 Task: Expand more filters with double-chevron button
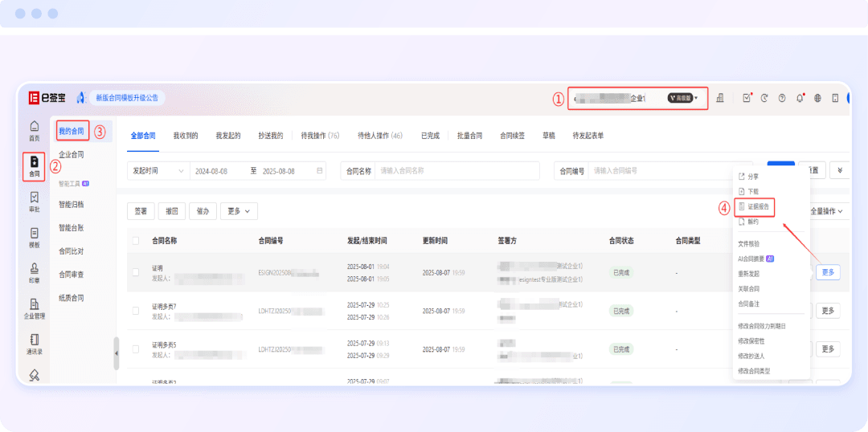tap(840, 170)
